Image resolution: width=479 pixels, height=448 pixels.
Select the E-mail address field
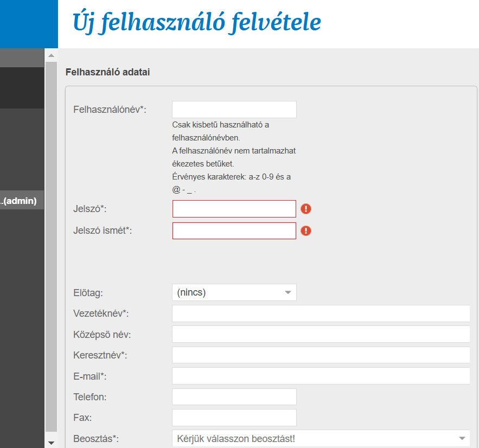click(321, 376)
